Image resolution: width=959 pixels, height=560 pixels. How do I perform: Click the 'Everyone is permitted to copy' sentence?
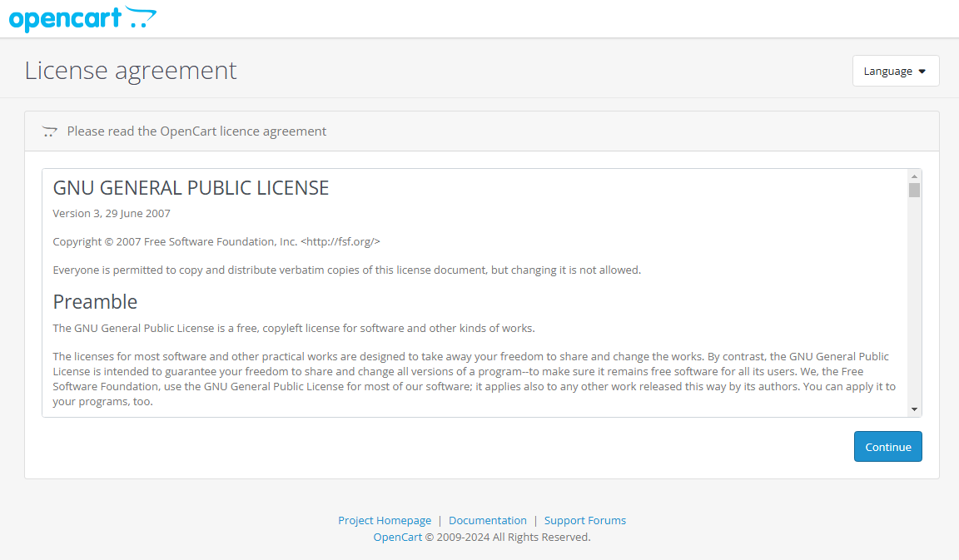click(347, 270)
